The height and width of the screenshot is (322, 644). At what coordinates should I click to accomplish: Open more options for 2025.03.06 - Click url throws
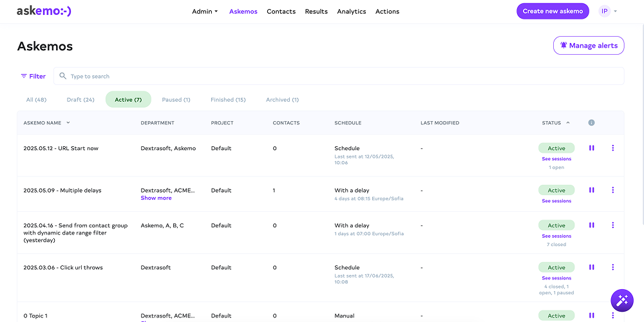(x=613, y=267)
